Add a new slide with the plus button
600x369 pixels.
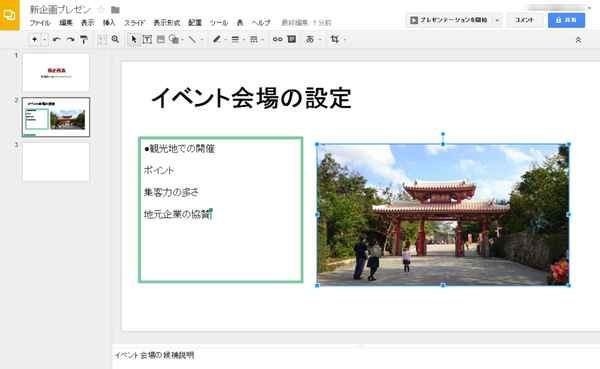(34, 39)
